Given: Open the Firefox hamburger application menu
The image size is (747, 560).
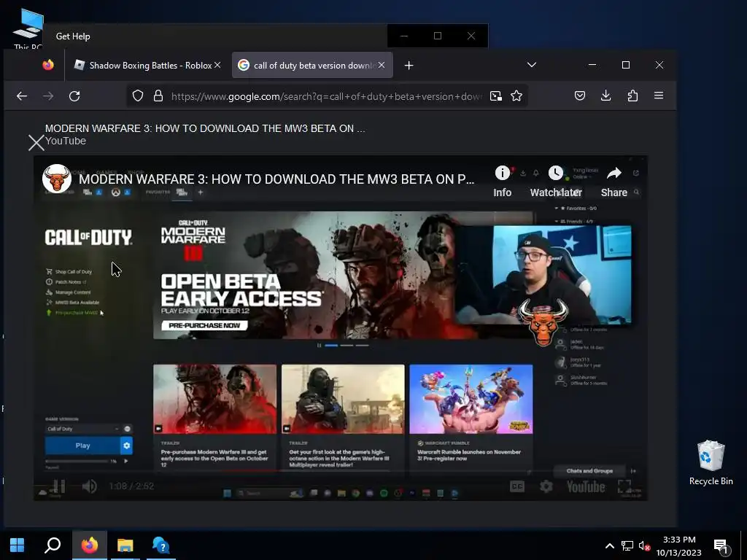Looking at the screenshot, I should tap(659, 96).
